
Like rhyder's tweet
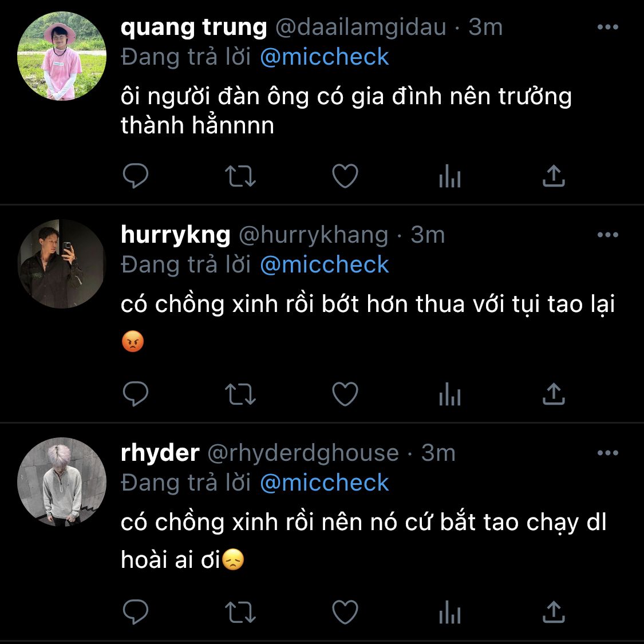[345, 612]
